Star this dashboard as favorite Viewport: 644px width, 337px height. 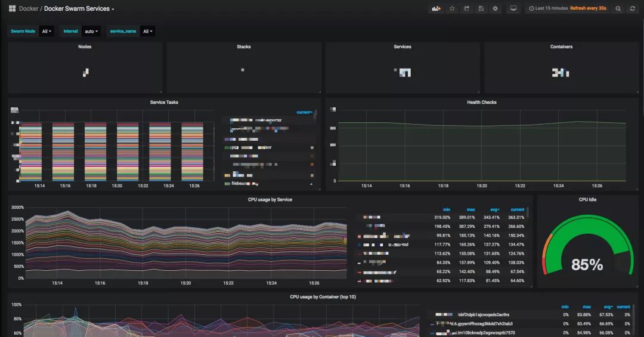tap(452, 8)
